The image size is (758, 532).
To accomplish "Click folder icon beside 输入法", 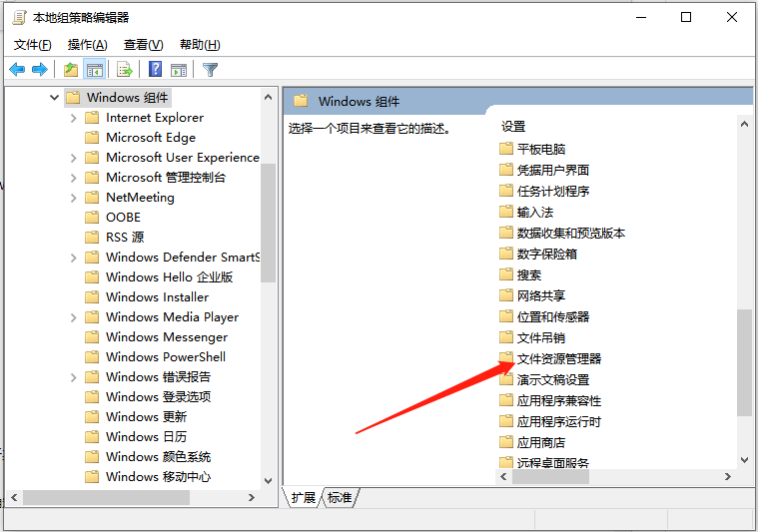I will tap(506, 212).
